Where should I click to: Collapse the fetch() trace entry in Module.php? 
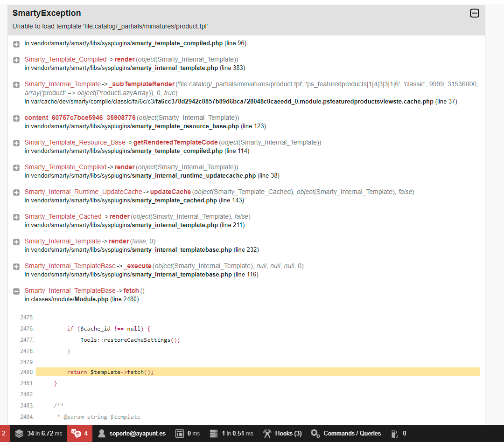16,292
